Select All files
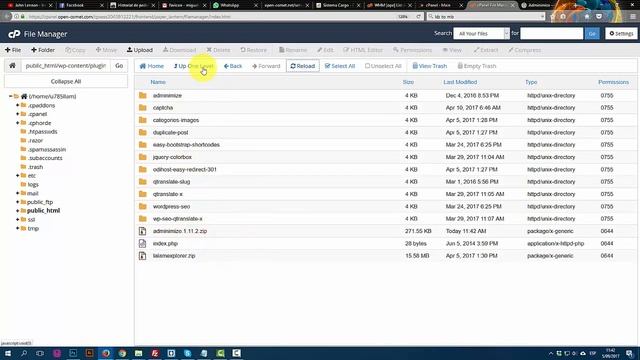The height and width of the screenshot is (360, 640). 340,66
